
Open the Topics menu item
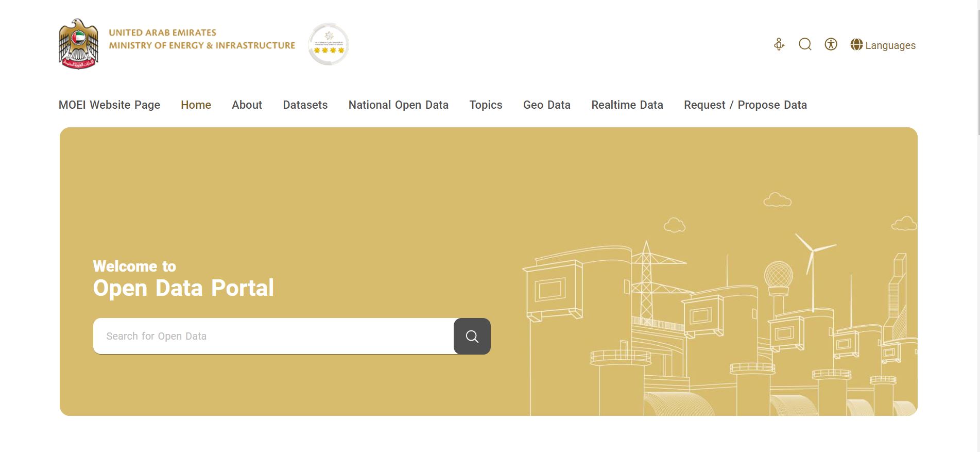coord(486,105)
